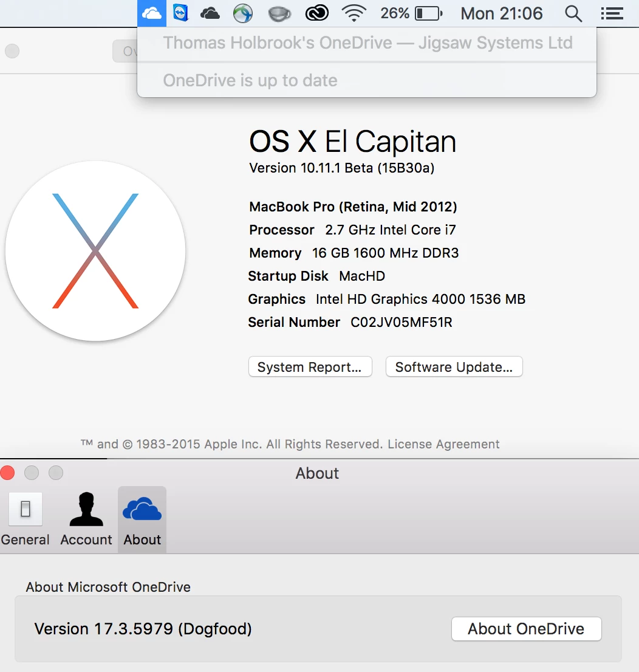Screen dimensions: 639x672
Task: Click 2.7 GHz Intel Core i7 processor value
Action: [391, 230]
